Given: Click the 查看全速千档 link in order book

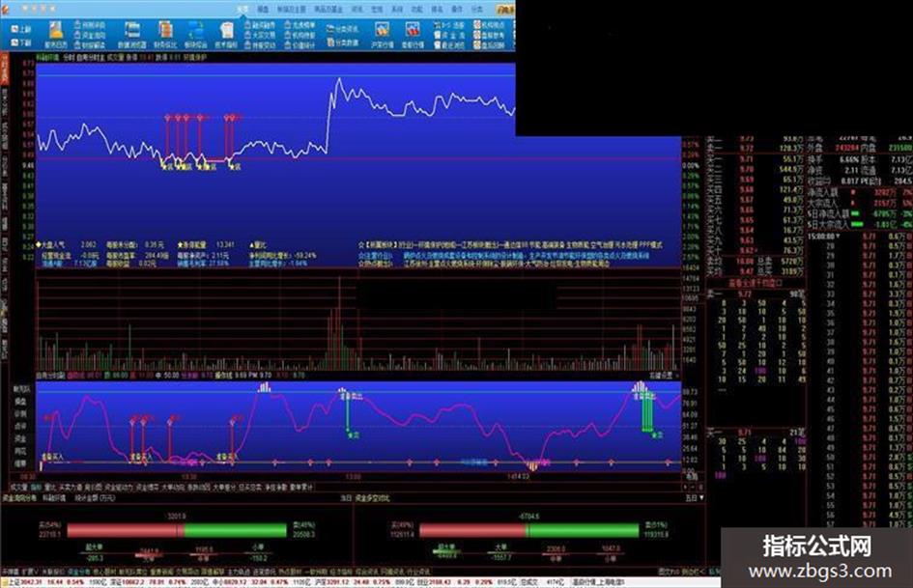Looking at the screenshot, I should 756,284.
